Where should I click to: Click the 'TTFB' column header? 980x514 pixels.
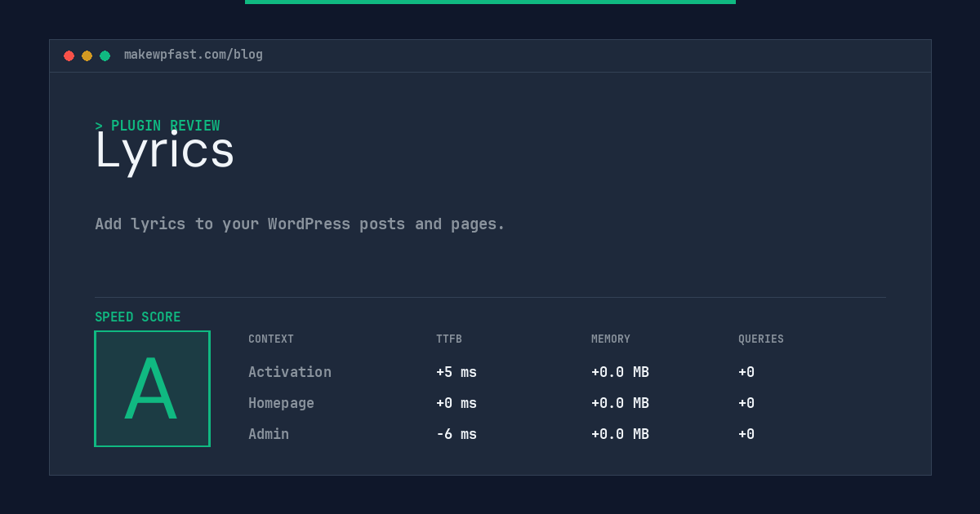point(449,339)
